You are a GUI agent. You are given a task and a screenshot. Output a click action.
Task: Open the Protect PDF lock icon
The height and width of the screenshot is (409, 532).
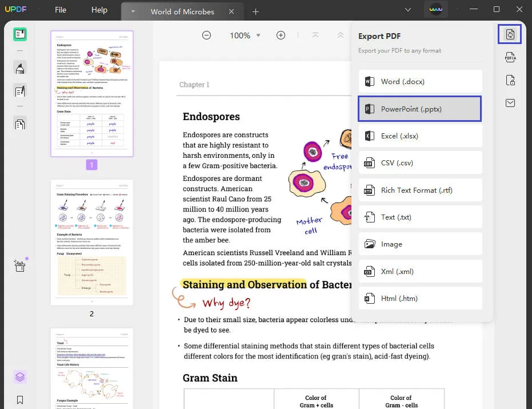pyautogui.click(x=510, y=81)
